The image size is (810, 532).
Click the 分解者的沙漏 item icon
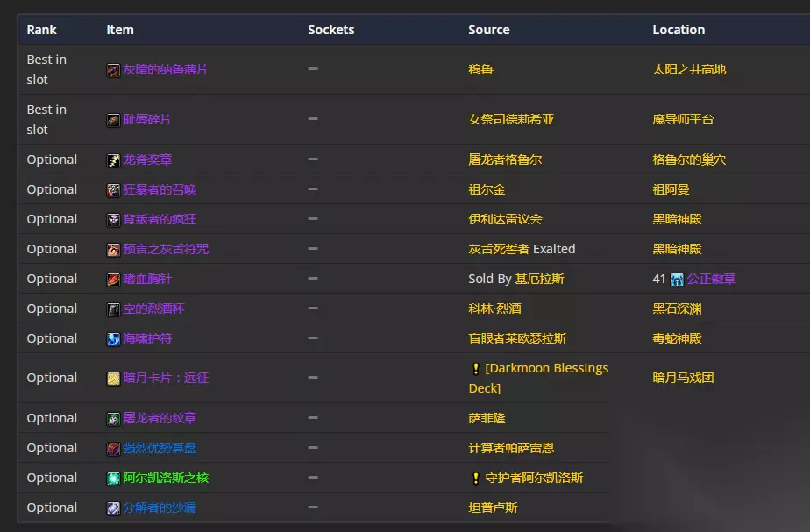[113, 508]
